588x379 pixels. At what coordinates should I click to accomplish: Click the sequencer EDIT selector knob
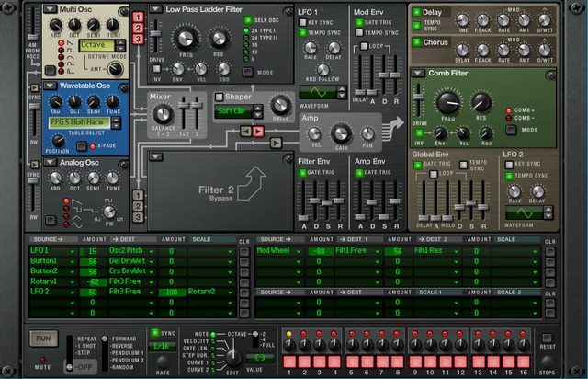232,357
